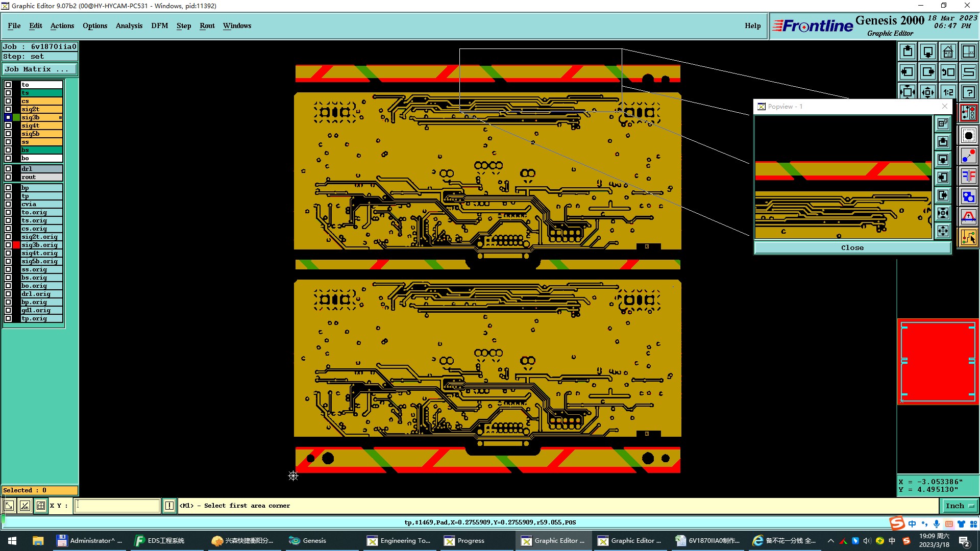Open the Edit menu
Image resolution: width=980 pixels, height=551 pixels.
pos(36,26)
